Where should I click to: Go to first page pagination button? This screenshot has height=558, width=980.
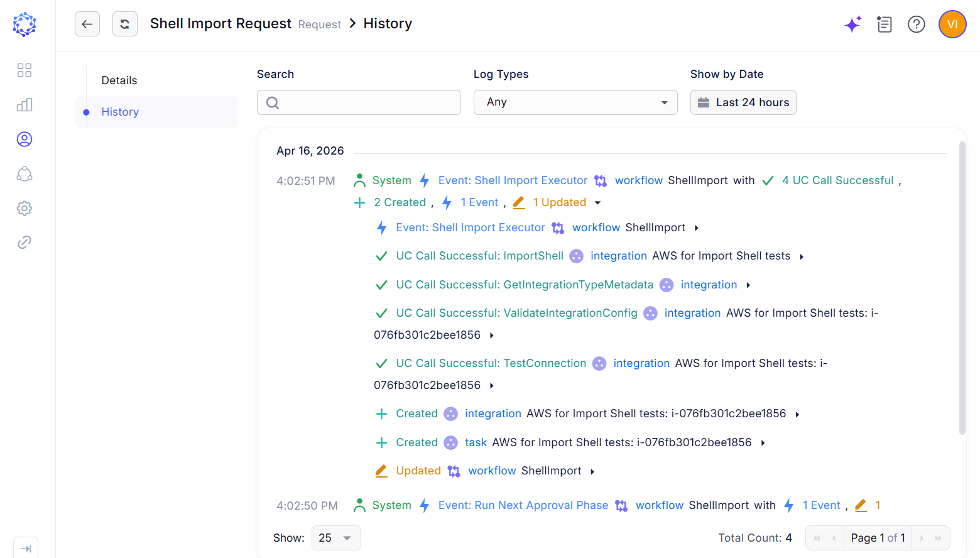817,538
